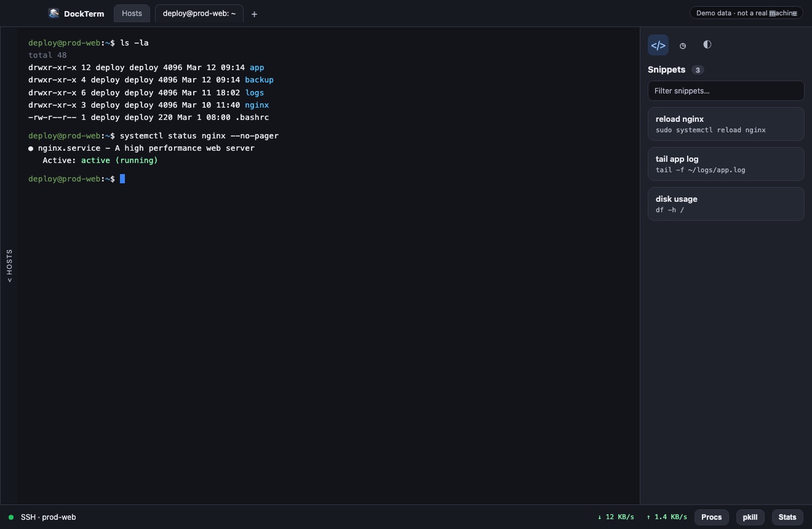The image size is (812, 529).
Task: Click the ls -la command text
Action: click(134, 43)
